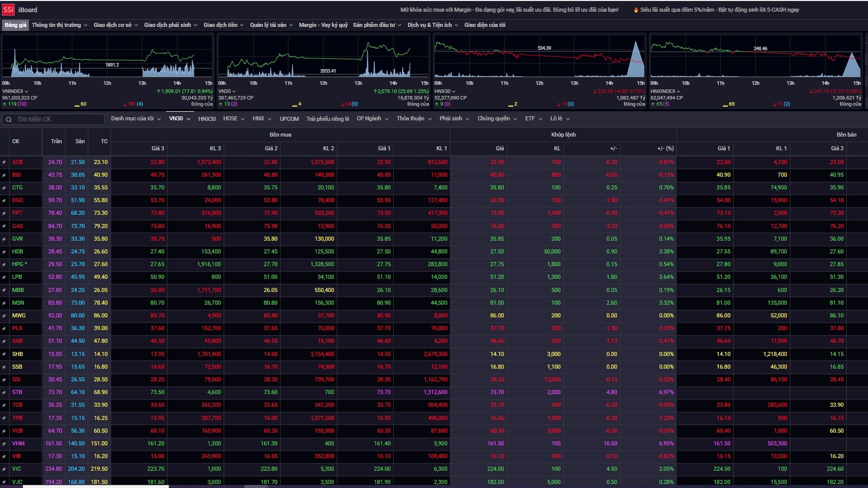Pin the ACB row

pyautogui.click(x=4, y=162)
